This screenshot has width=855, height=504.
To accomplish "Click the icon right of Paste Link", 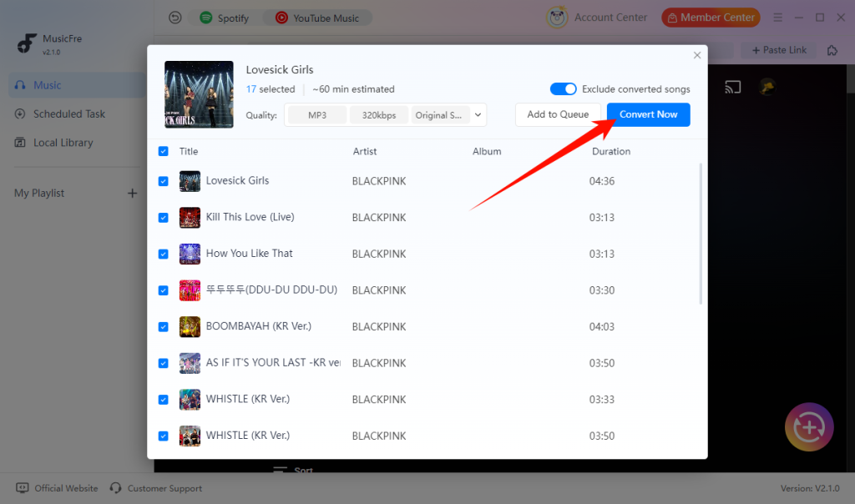I will 832,50.
